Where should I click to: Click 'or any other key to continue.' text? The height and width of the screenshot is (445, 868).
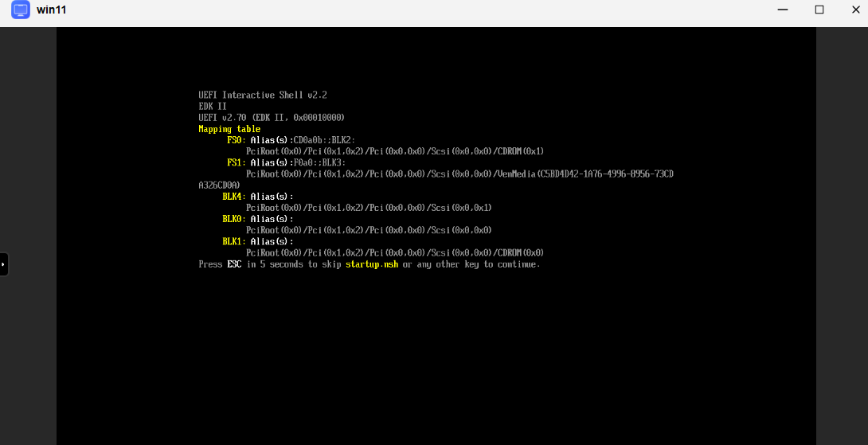coord(471,264)
